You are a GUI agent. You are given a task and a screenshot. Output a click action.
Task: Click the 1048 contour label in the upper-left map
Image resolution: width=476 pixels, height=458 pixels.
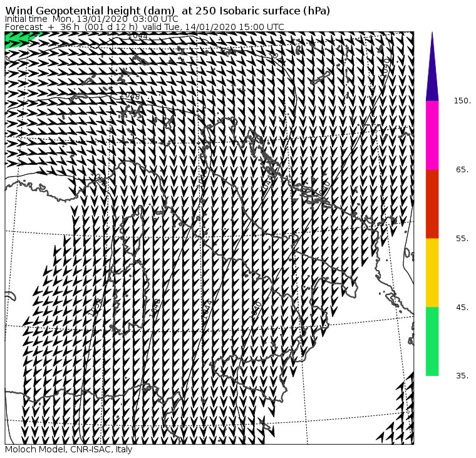click(x=130, y=96)
